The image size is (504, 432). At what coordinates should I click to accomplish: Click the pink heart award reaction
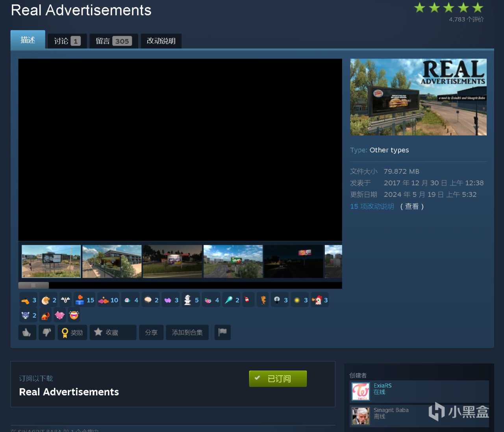[x=60, y=315]
